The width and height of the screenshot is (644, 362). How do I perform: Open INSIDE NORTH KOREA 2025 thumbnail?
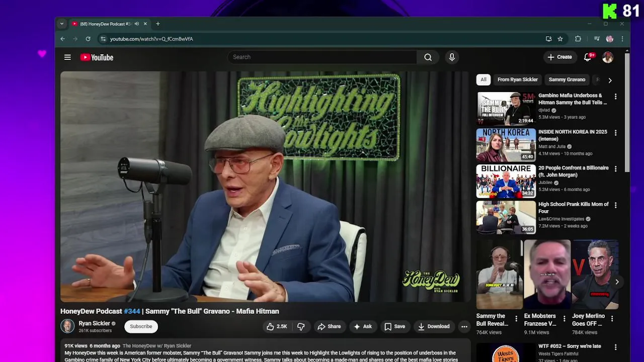click(506, 144)
